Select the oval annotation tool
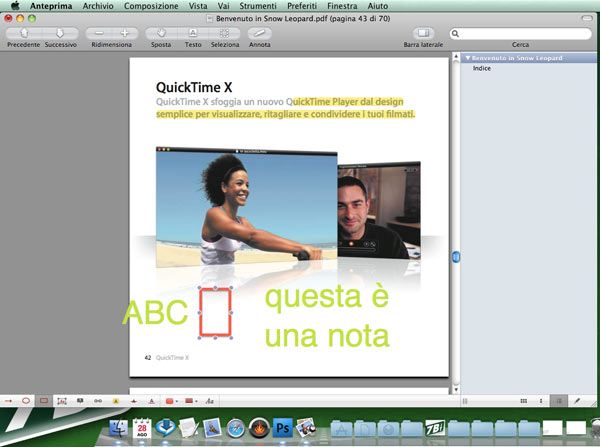This screenshot has width=600, height=447. (25, 400)
